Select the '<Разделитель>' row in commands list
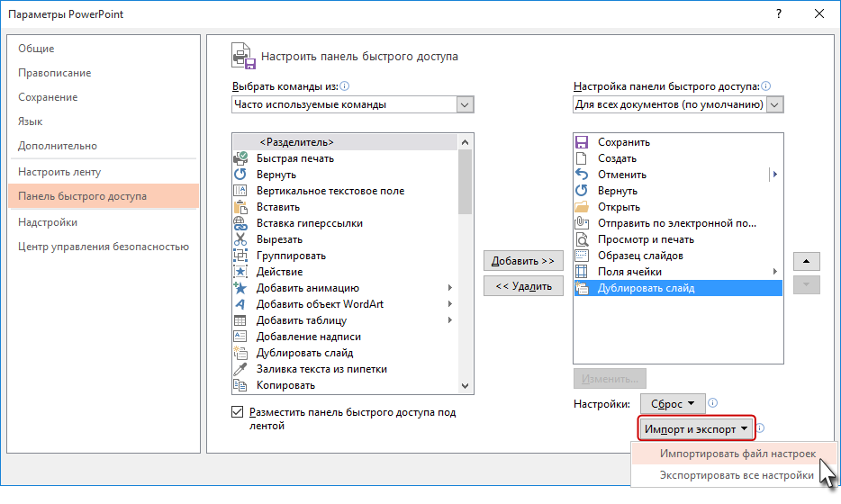841x504 pixels. pos(346,142)
